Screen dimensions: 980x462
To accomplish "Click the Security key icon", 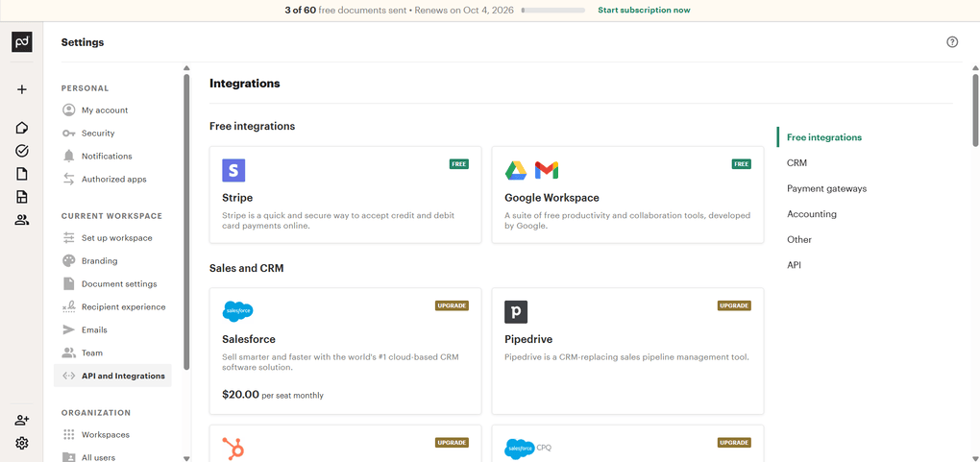I will tap(69, 134).
